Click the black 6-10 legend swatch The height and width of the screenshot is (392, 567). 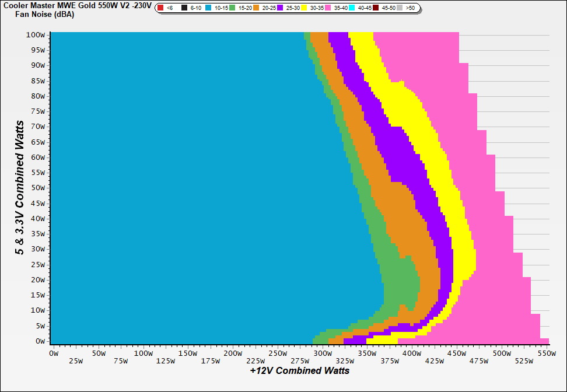[x=184, y=8]
